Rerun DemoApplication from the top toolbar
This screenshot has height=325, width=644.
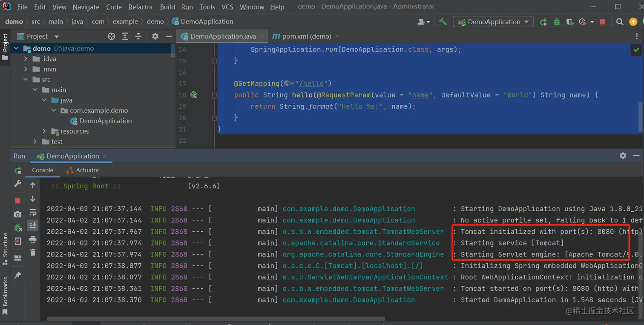click(543, 22)
